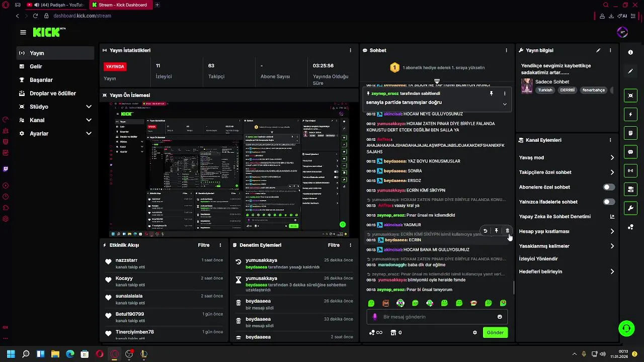Click the Windows Start button
The image size is (644, 362).
click(11, 354)
